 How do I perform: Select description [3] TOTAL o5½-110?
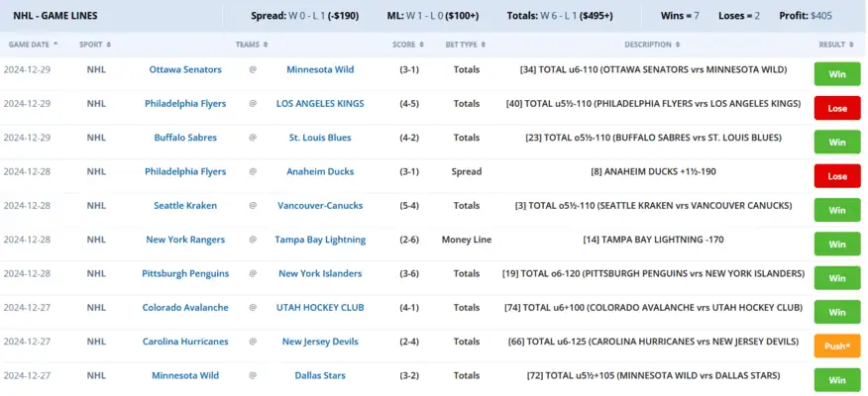tap(653, 206)
